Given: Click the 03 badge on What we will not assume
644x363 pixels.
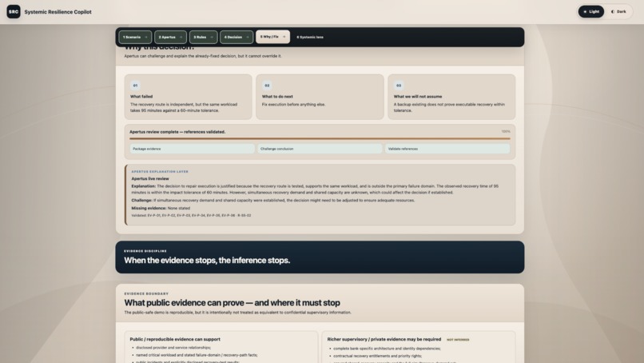Looking at the screenshot, I should pos(399,86).
